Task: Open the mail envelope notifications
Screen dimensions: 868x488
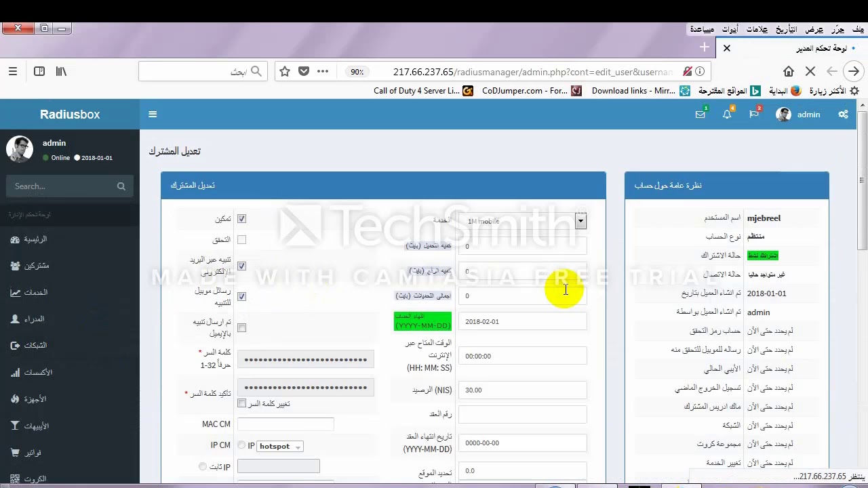Action: [x=701, y=115]
